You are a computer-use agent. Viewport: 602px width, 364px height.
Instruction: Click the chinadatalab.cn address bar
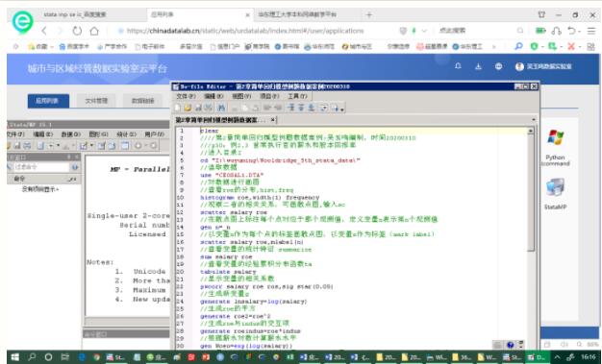[x=246, y=31]
